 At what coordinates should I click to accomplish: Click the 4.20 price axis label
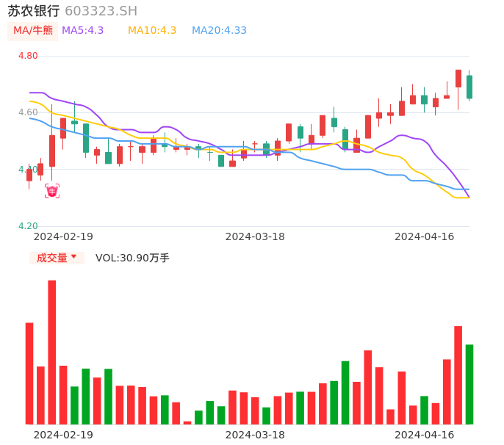point(28,226)
